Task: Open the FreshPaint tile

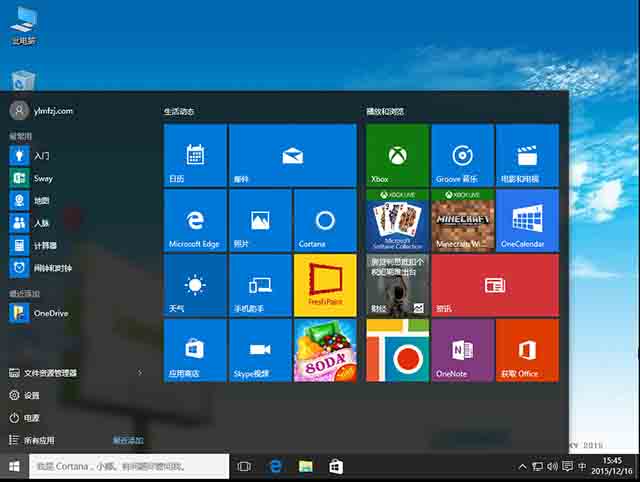Action: [324, 285]
